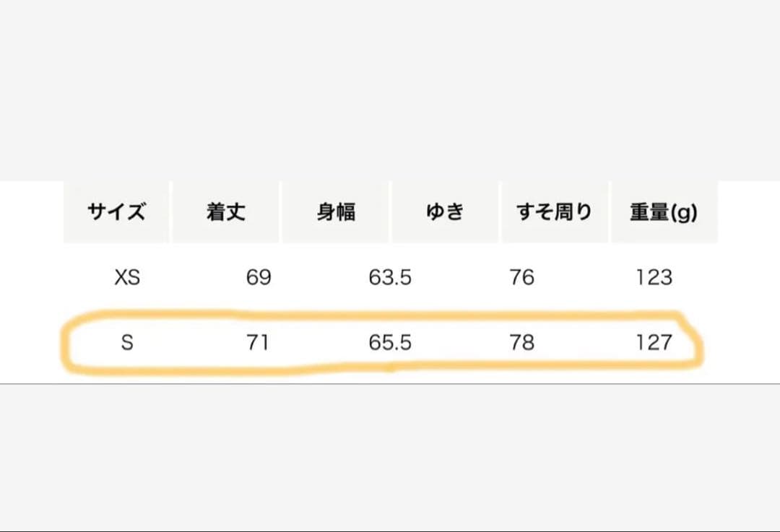The height and width of the screenshot is (532, 780).
Task: Select the 重量(g) header cell
Action: tap(664, 212)
